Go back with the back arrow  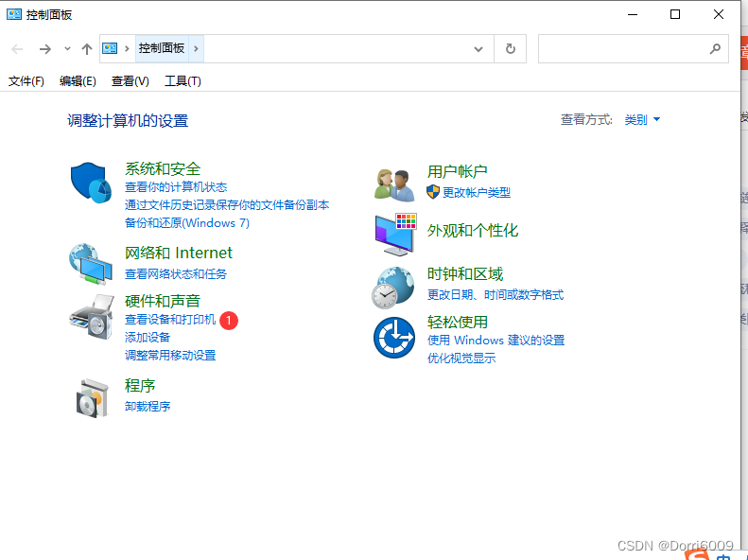coord(17,48)
